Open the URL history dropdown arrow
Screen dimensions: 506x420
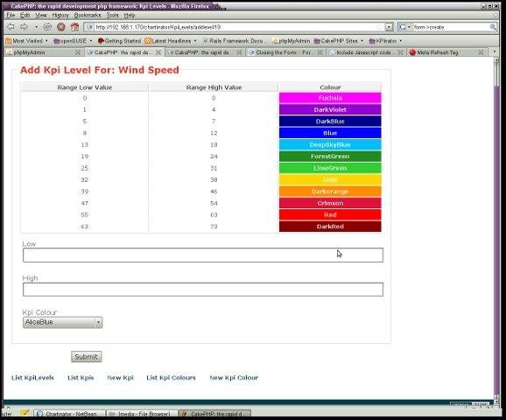390,27
